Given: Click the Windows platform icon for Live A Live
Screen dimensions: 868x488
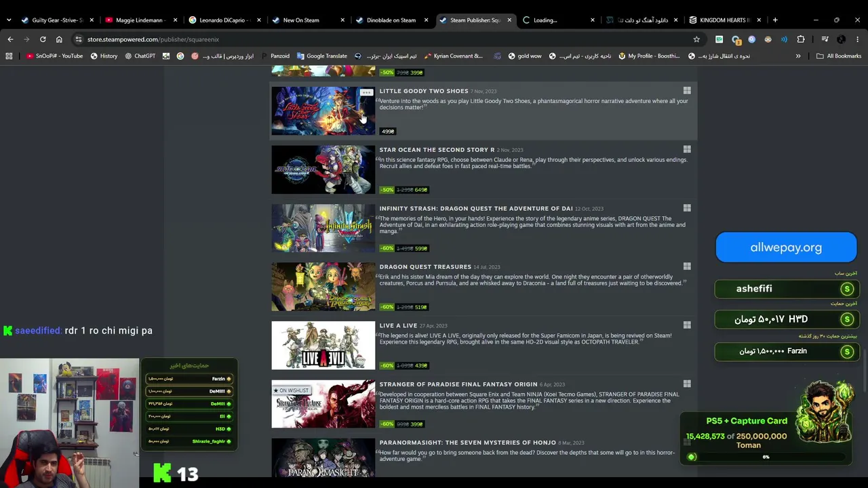Looking at the screenshot, I should click(x=687, y=325).
